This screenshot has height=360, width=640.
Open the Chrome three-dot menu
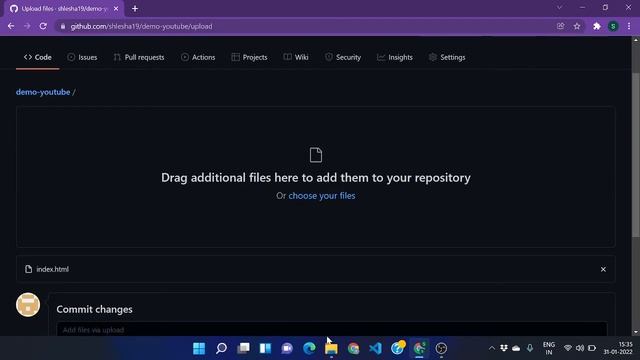coord(629,26)
